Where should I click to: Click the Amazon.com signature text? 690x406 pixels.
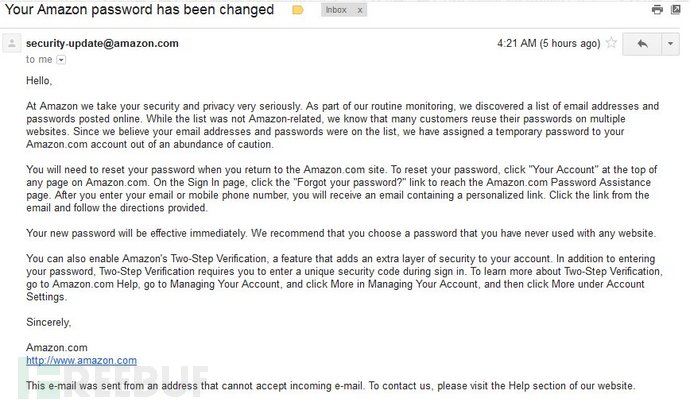(54, 347)
